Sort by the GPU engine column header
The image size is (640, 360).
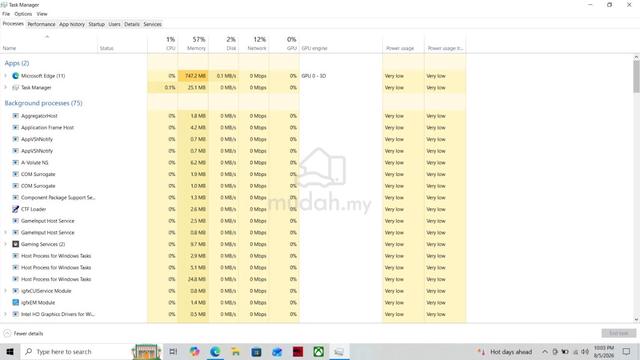pos(341,43)
